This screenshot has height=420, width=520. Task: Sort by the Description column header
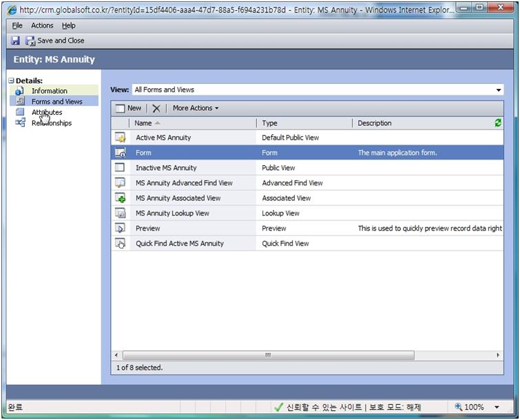tap(375, 123)
